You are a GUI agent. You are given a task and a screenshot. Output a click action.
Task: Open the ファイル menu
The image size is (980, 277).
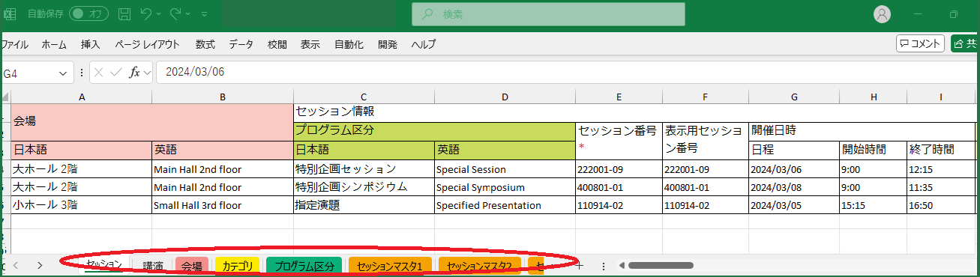coord(14,44)
